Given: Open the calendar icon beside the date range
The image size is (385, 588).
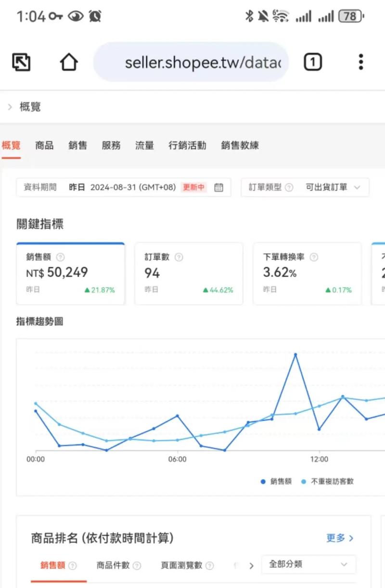Looking at the screenshot, I should 219,188.
